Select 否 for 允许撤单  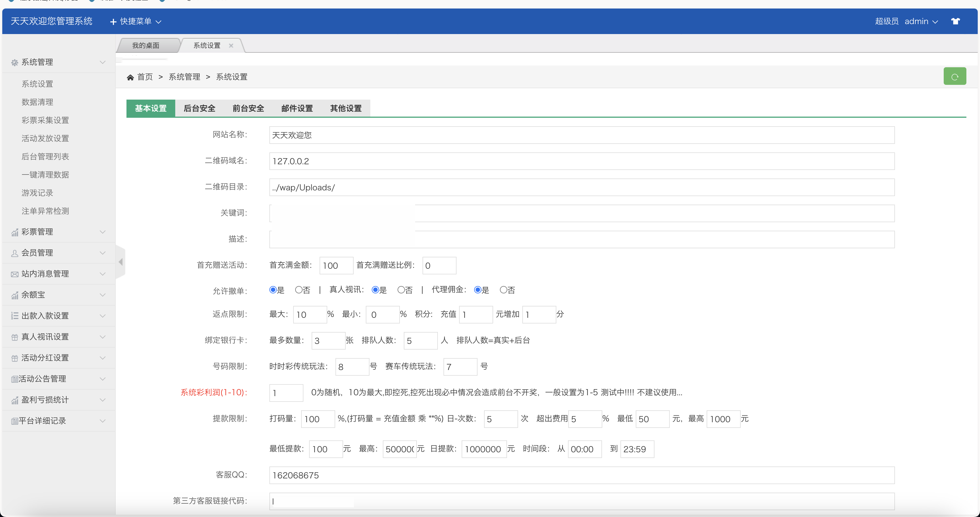click(x=299, y=290)
